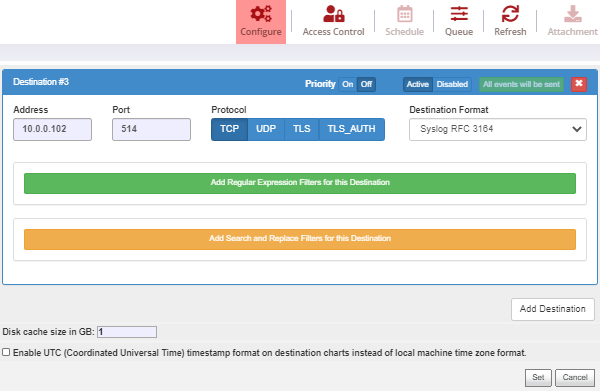Click the Set button
The width and height of the screenshot is (600, 391).
pos(538,378)
